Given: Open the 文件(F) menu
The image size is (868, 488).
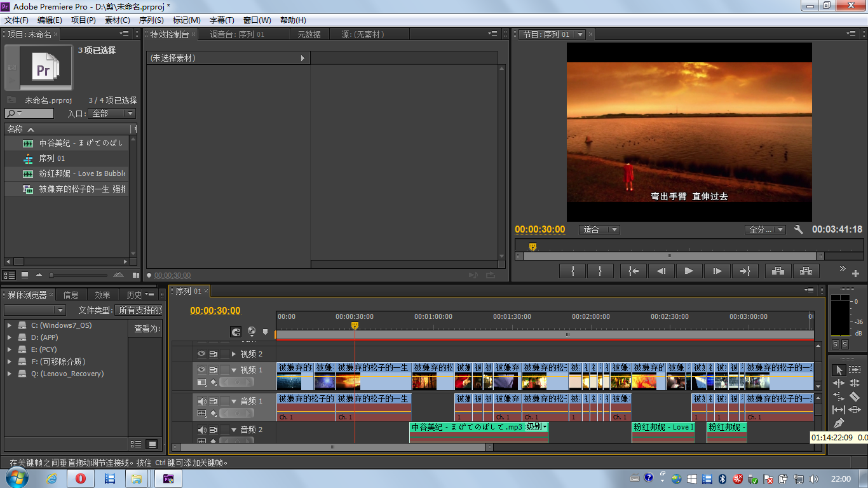Looking at the screenshot, I should coord(17,20).
